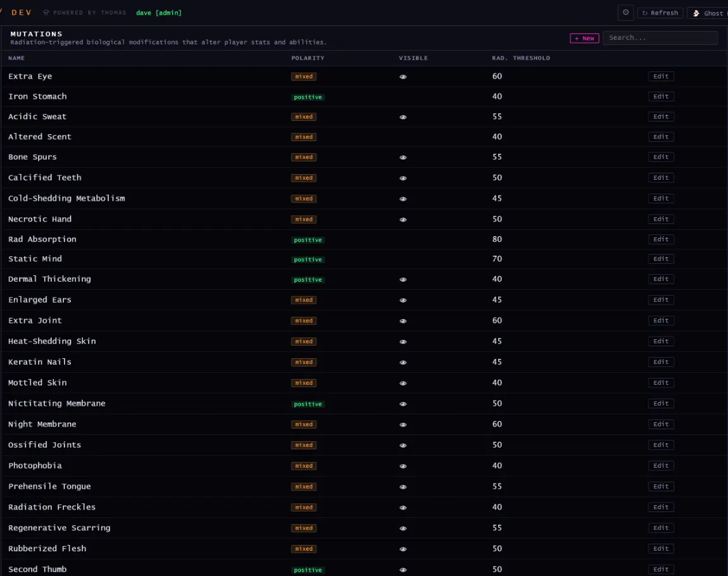The image size is (728, 576).
Task: Select the Rubberized Flesh name cell
Action: point(47,548)
